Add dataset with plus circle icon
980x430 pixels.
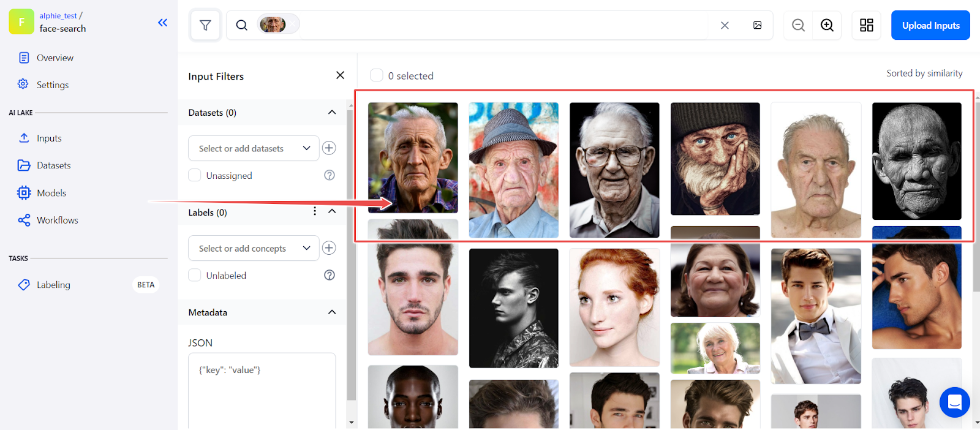329,148
